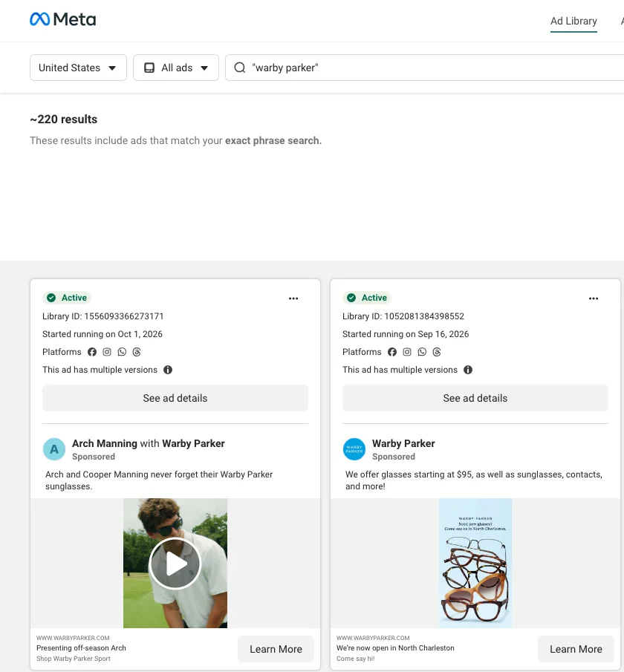Click the Meta logo
Image resolution: width=624 pixels, height=672 pixels.
pos(62,19)
